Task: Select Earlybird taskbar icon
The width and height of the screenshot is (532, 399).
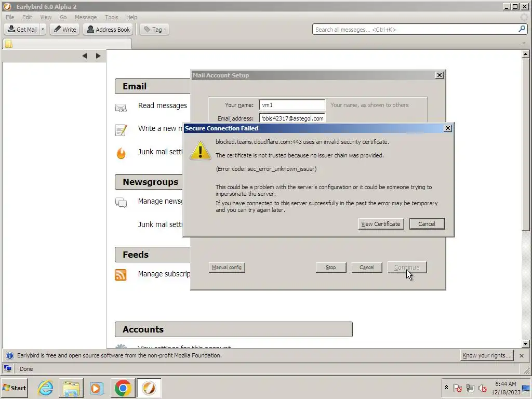Action: click(149, 388)
